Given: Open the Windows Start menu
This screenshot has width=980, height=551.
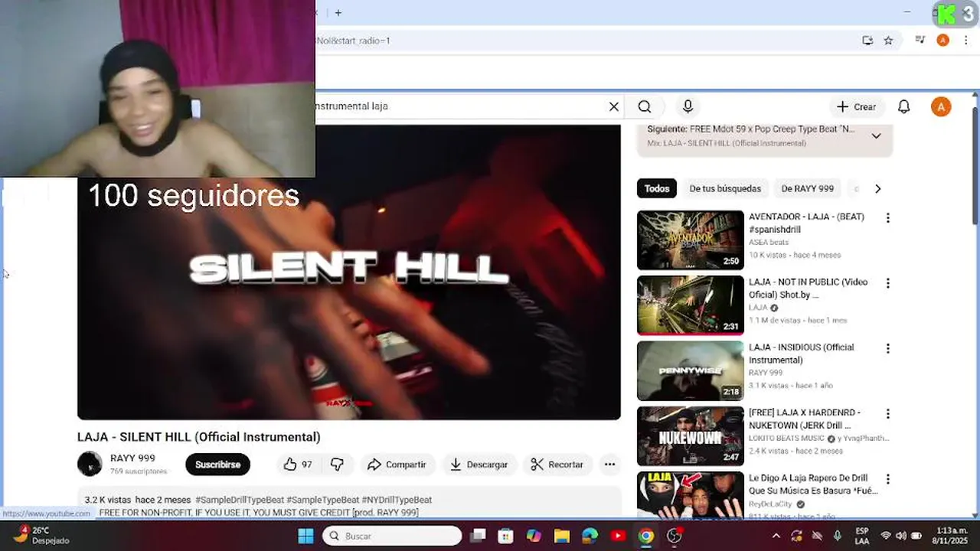Looking at the screenshot, I should click(305, 536).
